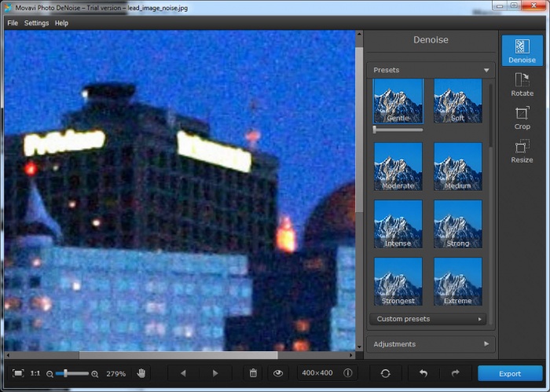Click the presets panel scrollbar
This screenshot has height=392, width=550.
click(490, 115)
